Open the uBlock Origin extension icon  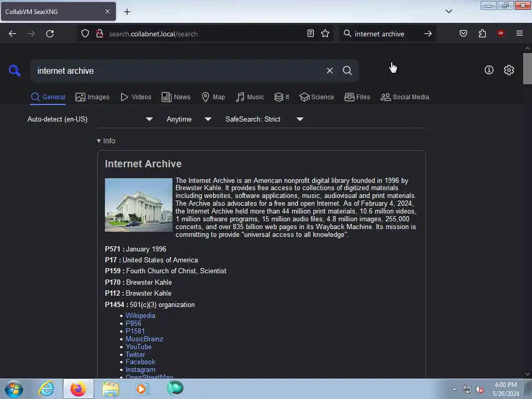(x=501, y=33)
